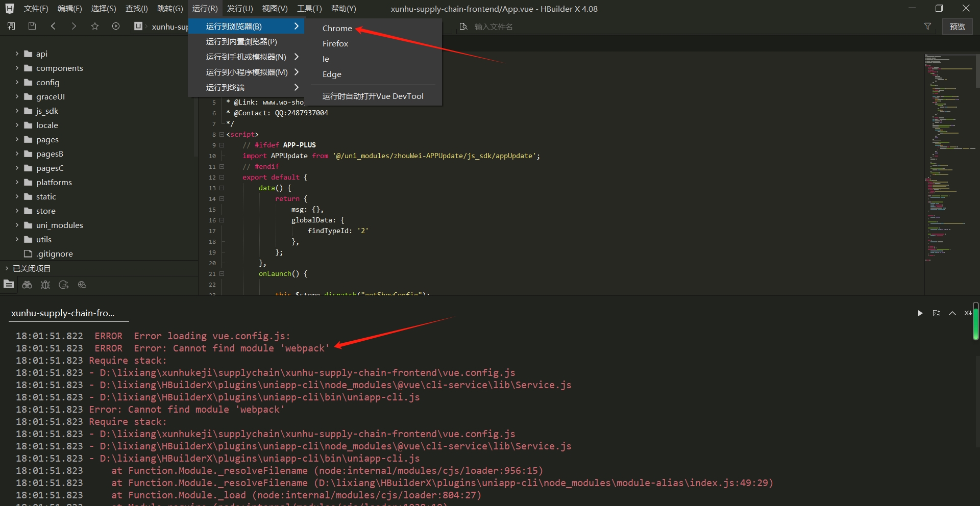Click the HBuilder X logo icon
Image resolution: width=980 pixels, height=506 pixels.
point(10,9)
